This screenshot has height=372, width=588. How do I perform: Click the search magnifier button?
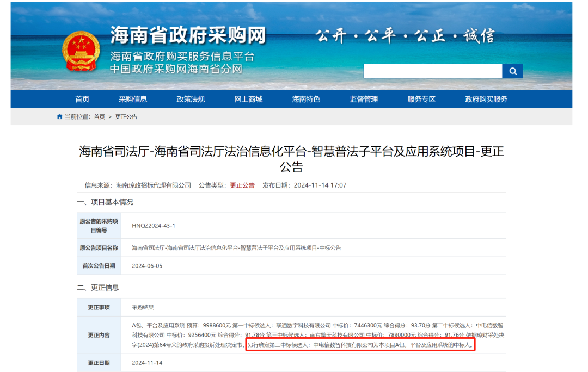click(x=512, y=71)
